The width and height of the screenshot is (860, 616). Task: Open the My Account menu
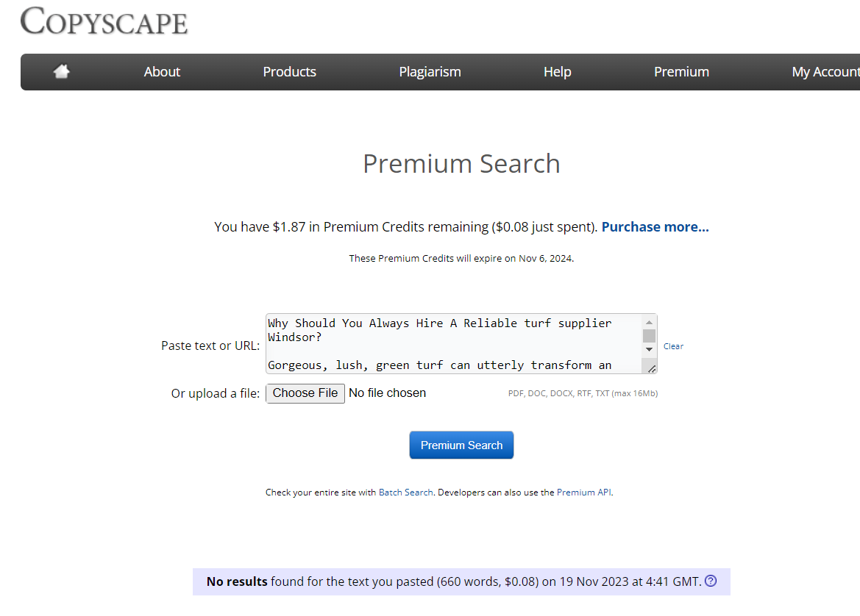pos(825,72)
